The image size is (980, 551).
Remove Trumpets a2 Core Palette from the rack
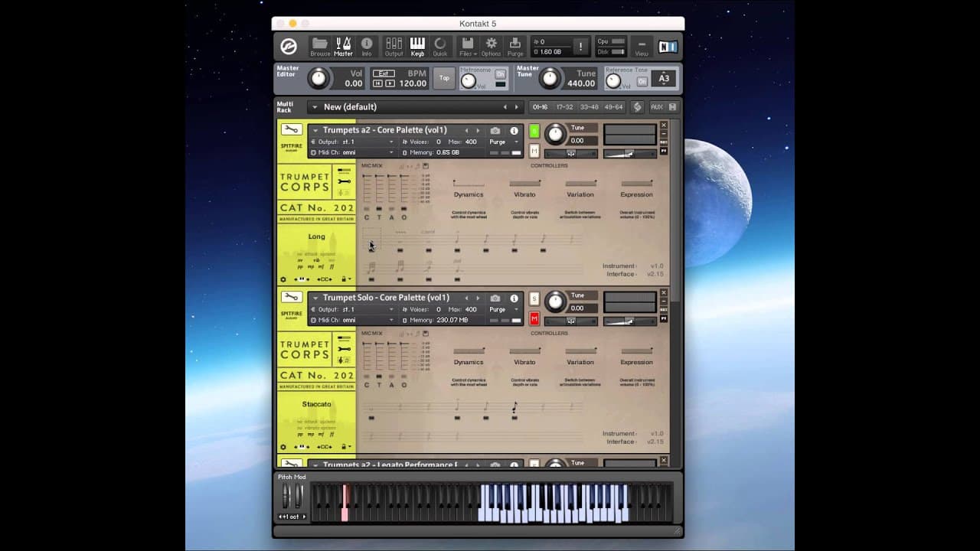(x=664, y=125)
